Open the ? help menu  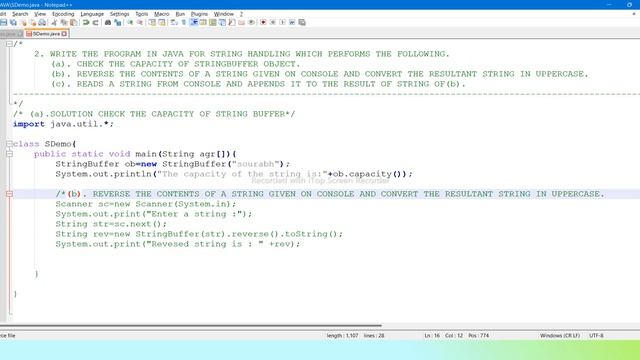click(241, 14)
